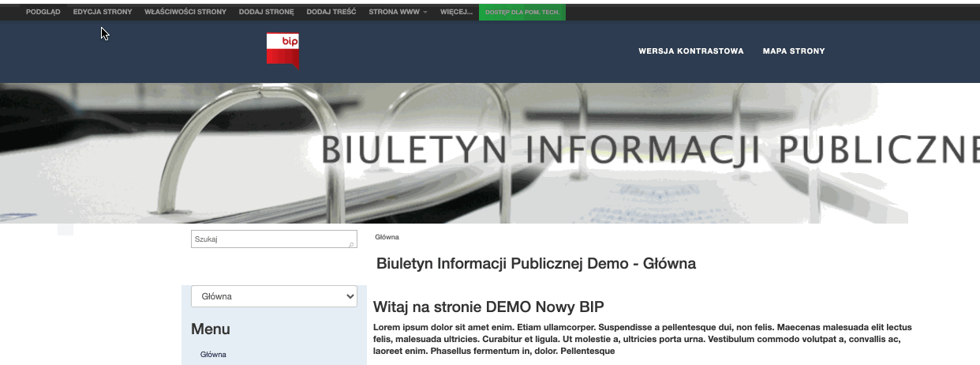Click the Menu sidebar heading

[211, 329]
